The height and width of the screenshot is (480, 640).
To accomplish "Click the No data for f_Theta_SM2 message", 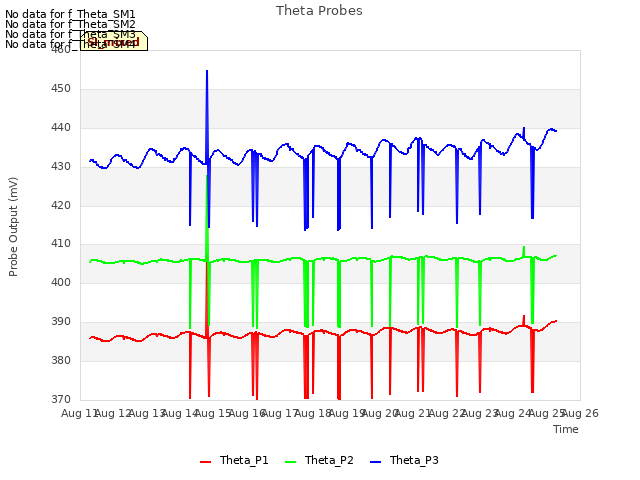I will (x=70, y=24).
